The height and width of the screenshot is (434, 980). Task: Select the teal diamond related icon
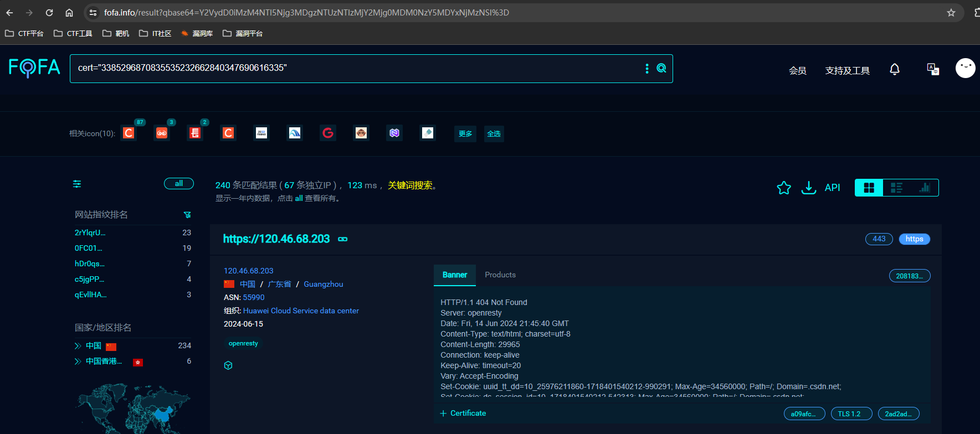(428, 133)
